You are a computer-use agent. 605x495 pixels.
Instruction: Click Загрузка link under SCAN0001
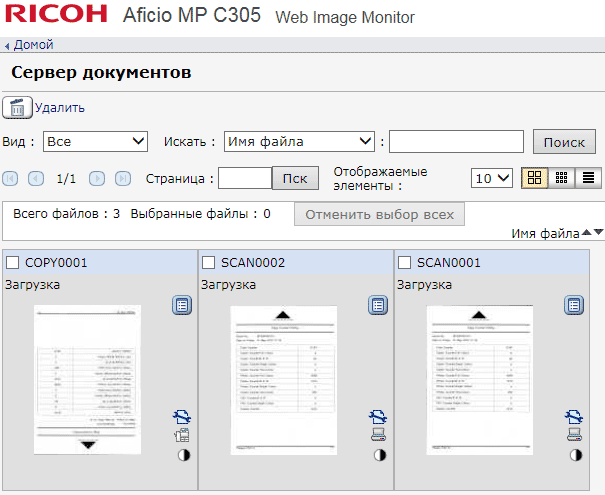424,285
